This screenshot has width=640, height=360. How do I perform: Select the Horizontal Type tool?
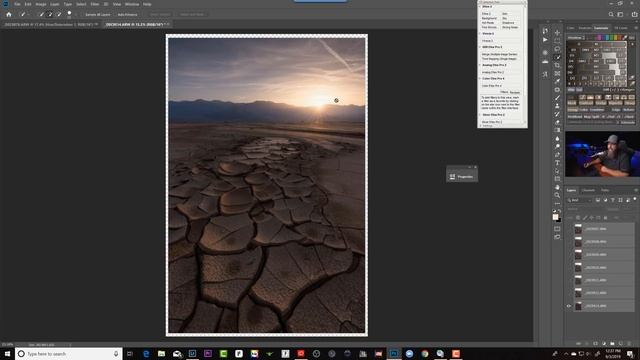click(x=557, y=163)
